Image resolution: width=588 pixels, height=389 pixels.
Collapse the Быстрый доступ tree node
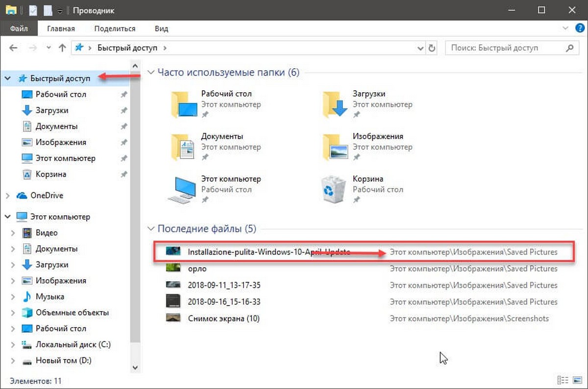(x=7, y=78)
